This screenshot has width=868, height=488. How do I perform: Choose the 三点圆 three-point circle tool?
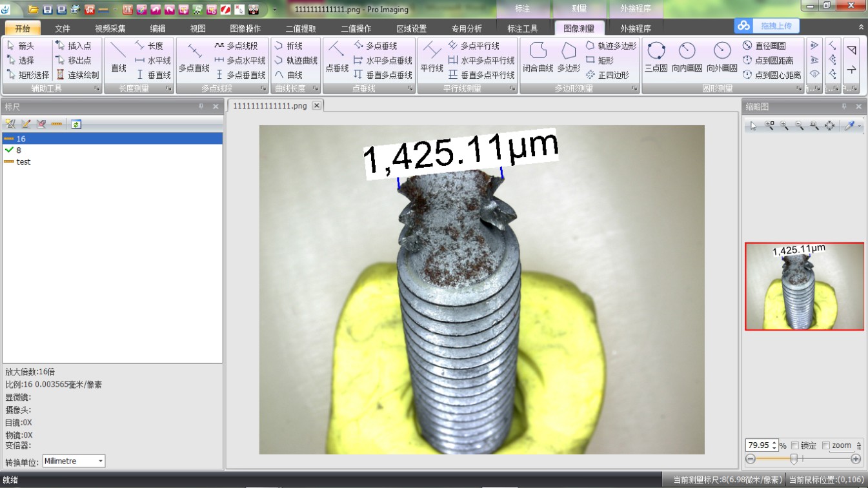[x=656, y=56]
